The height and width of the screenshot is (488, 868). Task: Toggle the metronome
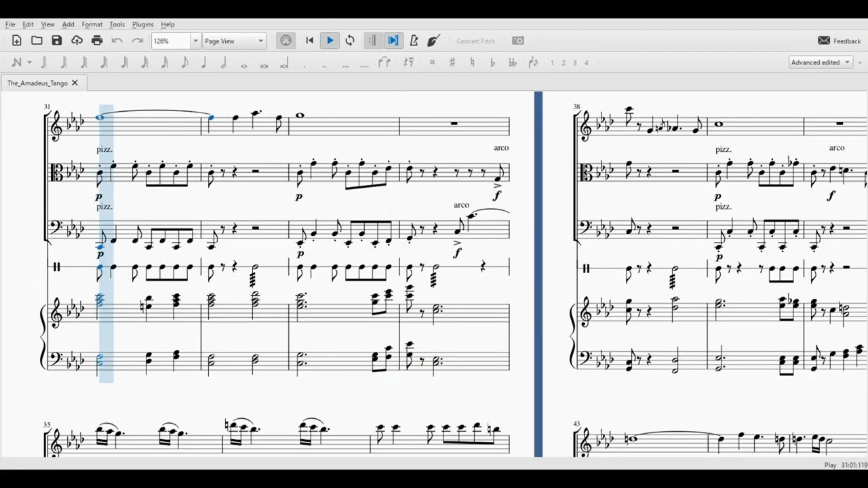click(414, 41)
